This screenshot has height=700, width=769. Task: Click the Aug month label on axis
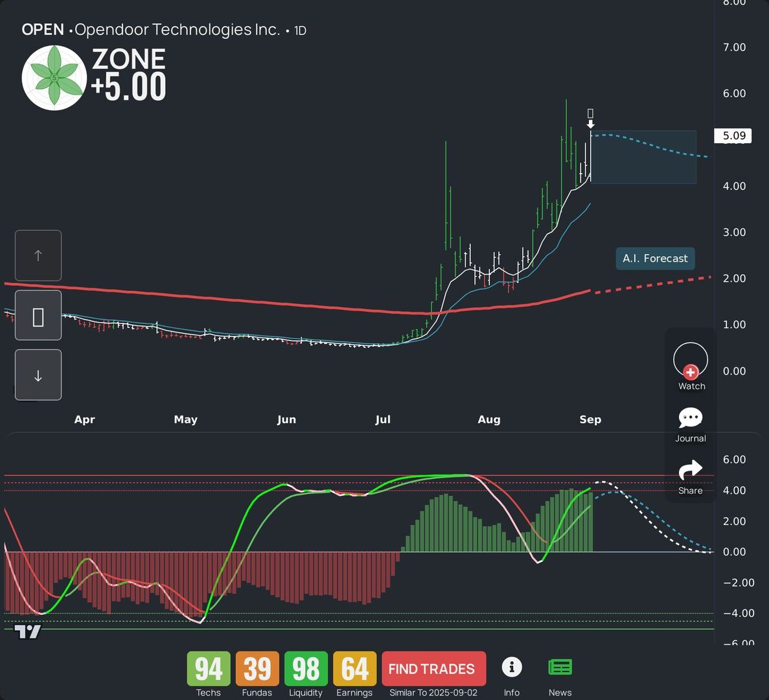(489, 419)
